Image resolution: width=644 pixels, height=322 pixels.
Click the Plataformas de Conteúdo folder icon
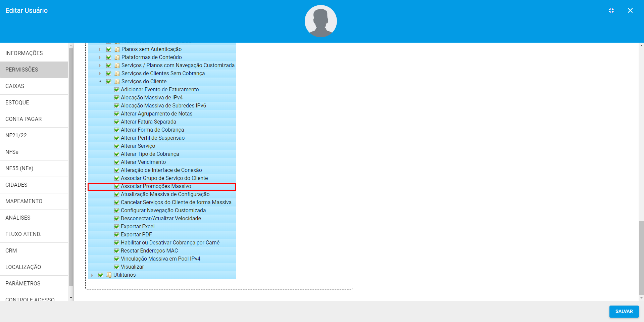click(117, 57)
